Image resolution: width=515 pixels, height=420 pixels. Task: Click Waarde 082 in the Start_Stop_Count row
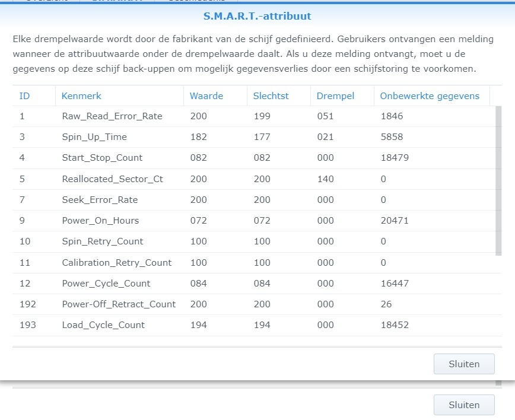(198, 158)
